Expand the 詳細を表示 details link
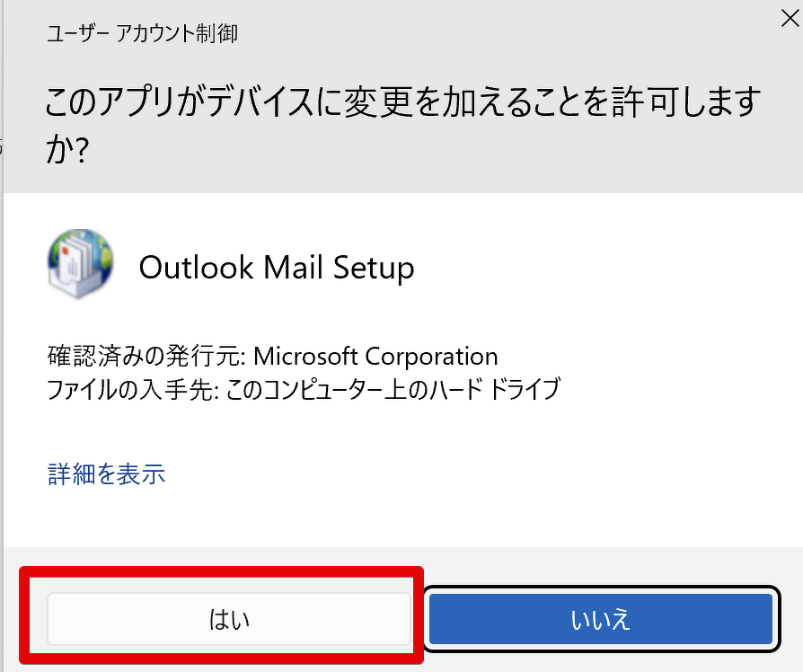The width and height of the screenshot is (803, 672). [106, 473]
